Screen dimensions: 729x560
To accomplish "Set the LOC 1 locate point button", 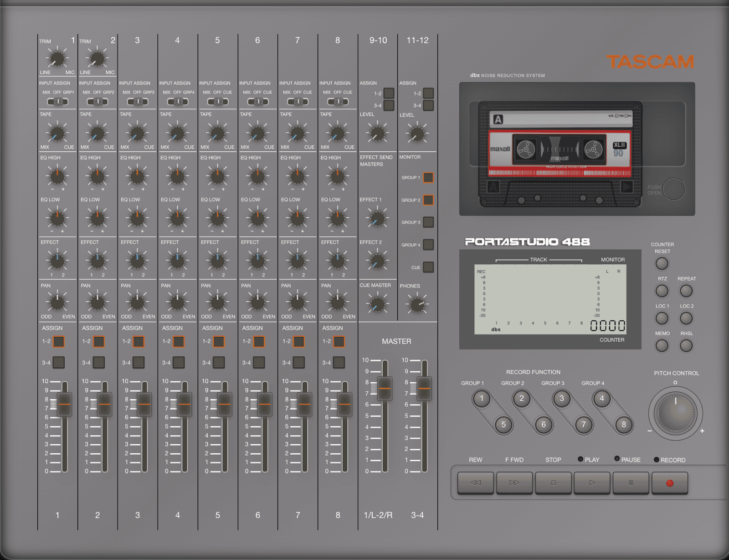I will pos(662,318).
